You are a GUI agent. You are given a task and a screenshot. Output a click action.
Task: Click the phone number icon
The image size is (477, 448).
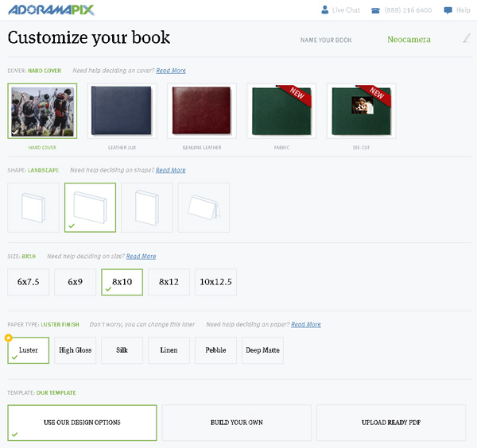(376, 10)
